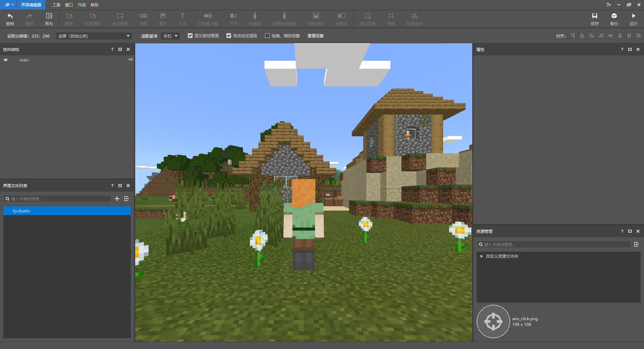Add a Switch (开关) control
Image resolution: width=644 pixels, height=349 pixels.
click(x=233, y=19)
